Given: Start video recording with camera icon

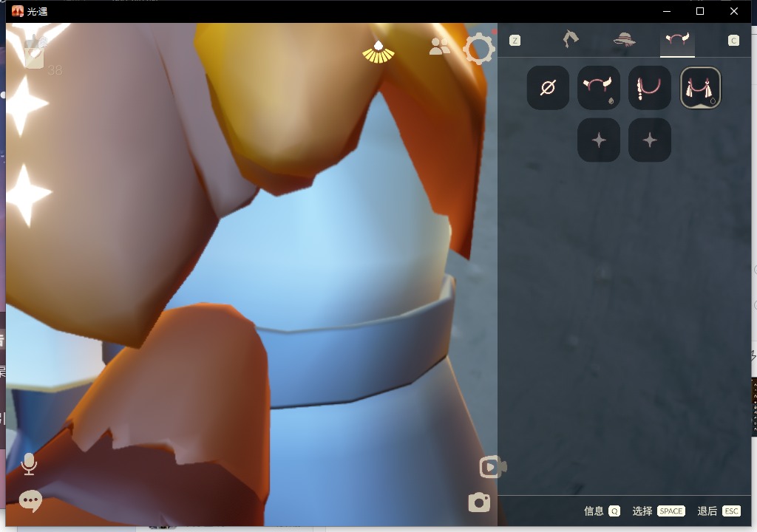Looking at the screenshot, I should point(492,467).
